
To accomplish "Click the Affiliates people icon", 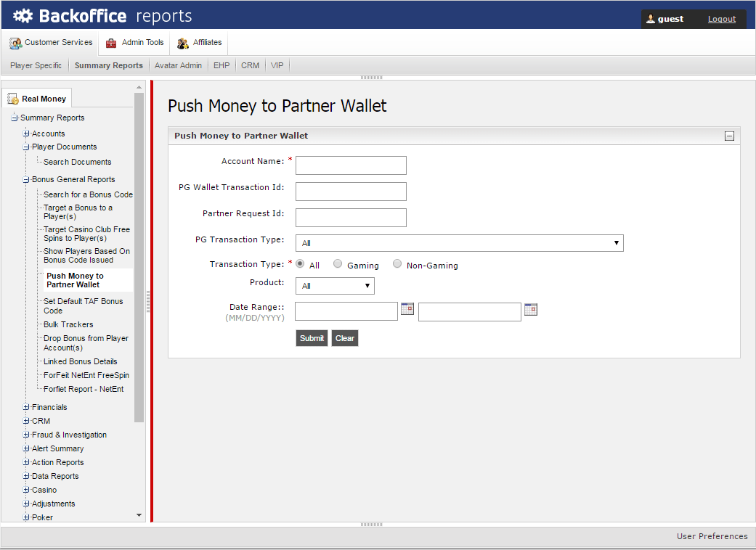I will (183, 43).
